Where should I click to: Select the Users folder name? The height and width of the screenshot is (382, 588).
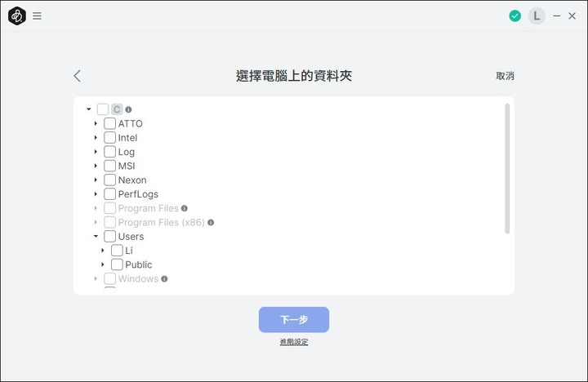tap(131, 237)
